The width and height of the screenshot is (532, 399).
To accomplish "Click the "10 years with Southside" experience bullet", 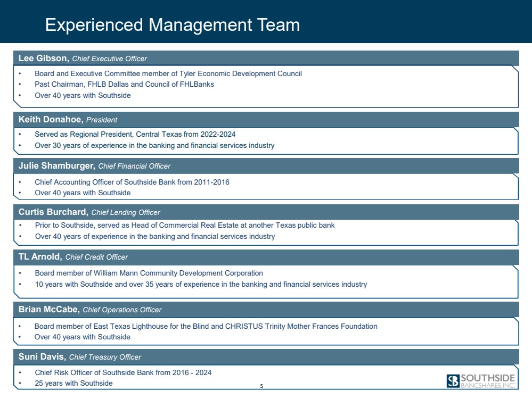I will tap(201, 284).
